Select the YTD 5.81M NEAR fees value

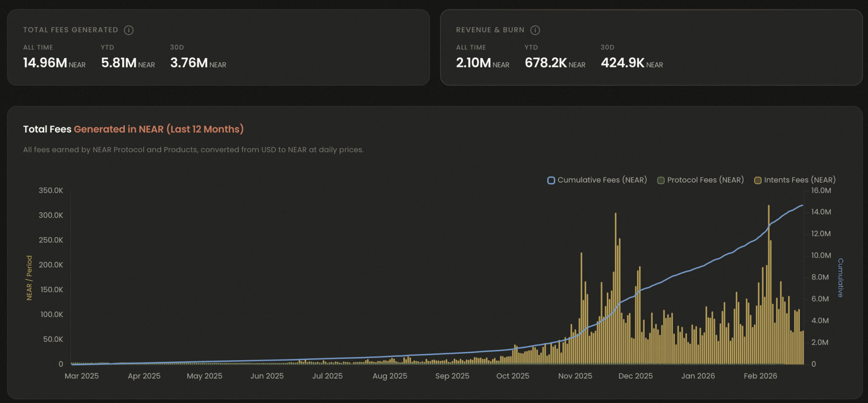point(128,63)
